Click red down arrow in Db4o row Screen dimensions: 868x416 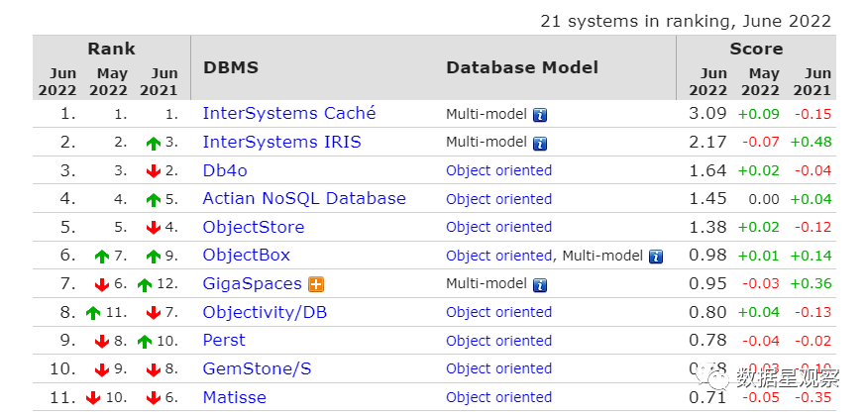tap(154, 171)
